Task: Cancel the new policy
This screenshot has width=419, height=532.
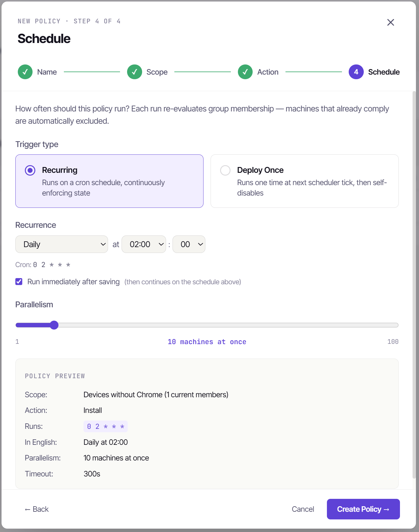Action: 303,509
